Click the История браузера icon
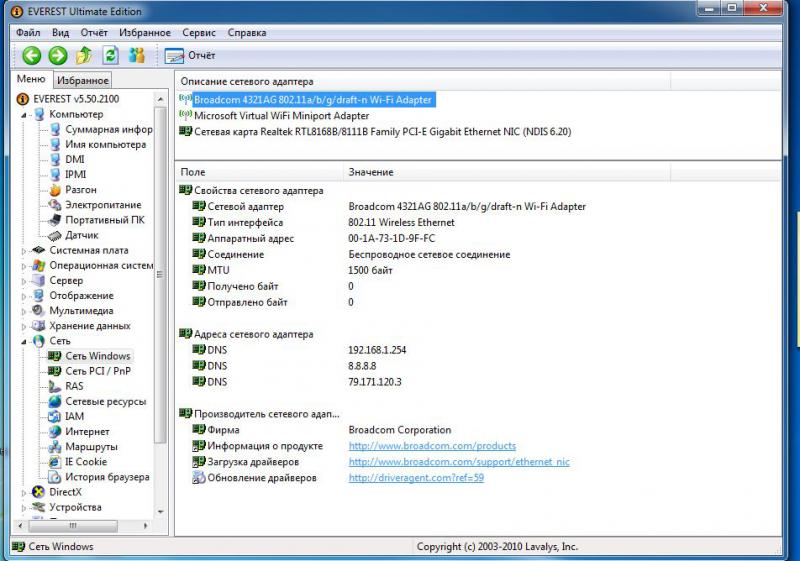This screenshot has height=561, width=800. click(55, 477)
